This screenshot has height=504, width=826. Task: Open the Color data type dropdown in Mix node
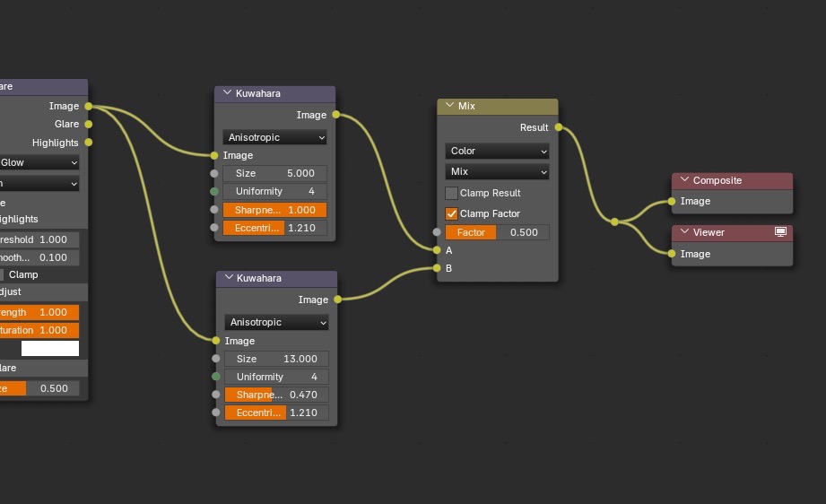pyautogui.click(x=497, y=152)
